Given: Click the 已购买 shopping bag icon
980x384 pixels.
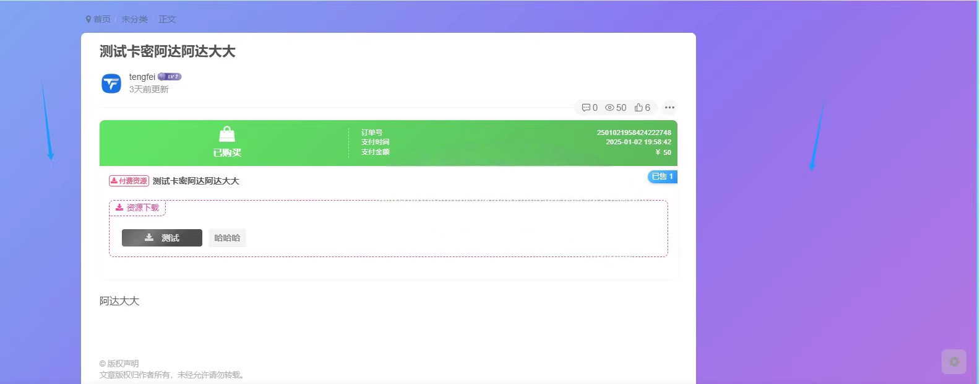Looking at the screenshot, I should point(227,134).
